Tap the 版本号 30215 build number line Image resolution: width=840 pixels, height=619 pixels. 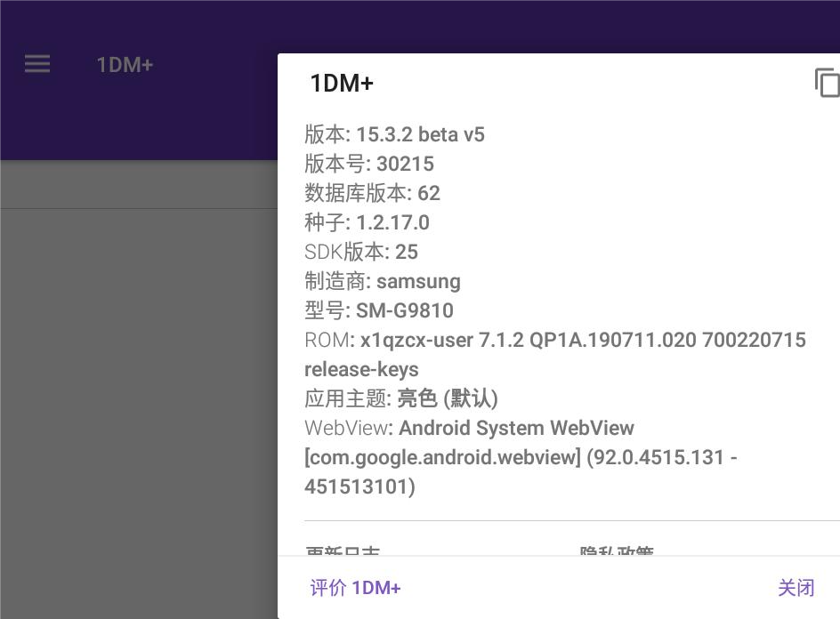point(369,164)
